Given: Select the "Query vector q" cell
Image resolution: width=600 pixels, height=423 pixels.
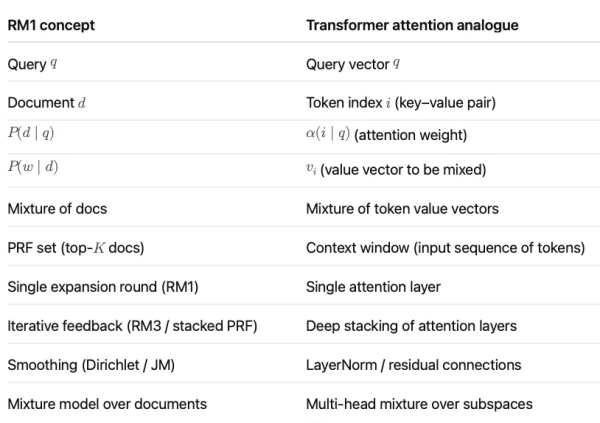Looking at the screenshot, I should 353,65.
